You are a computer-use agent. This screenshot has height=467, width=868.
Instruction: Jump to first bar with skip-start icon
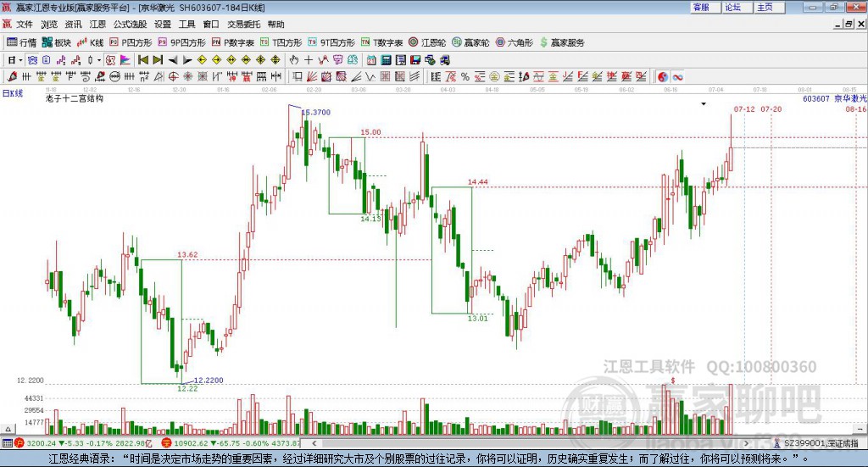(x=142, y=60)
